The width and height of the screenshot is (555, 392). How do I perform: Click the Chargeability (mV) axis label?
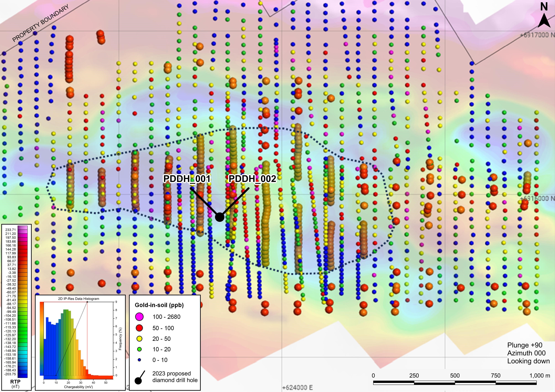coord(78,387)
